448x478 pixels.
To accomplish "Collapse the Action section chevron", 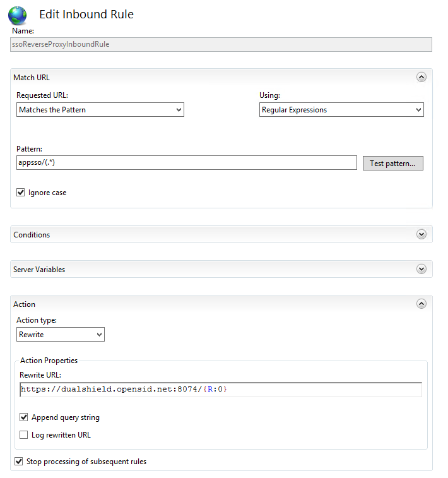I will click(421, 304).
